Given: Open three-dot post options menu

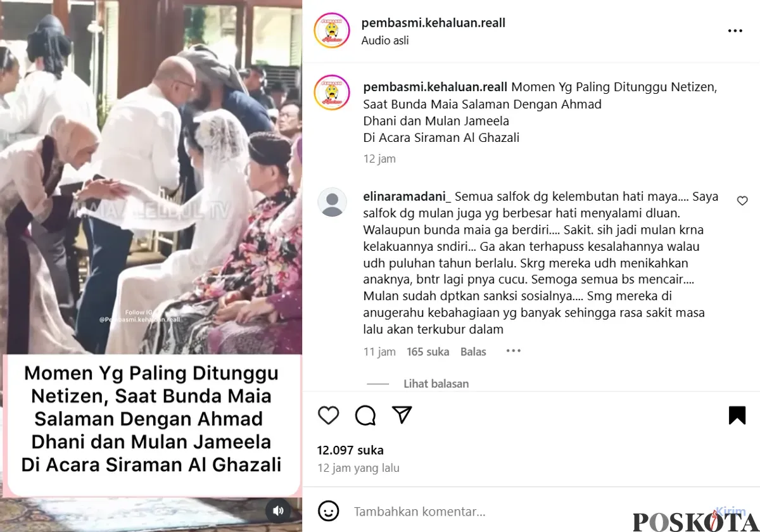Looking at the screenshot, I should click(735, 30).
